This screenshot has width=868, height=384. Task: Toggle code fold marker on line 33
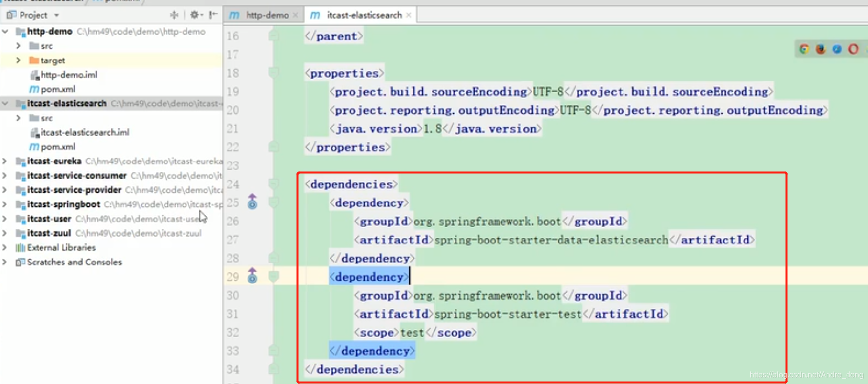pyautogui.click(x=273, y=351)
